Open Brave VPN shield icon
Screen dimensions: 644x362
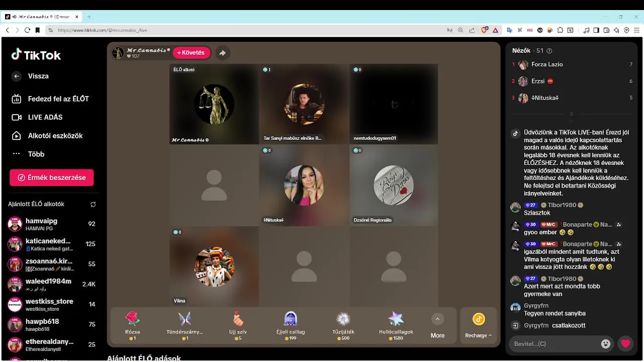click(626, 30)
